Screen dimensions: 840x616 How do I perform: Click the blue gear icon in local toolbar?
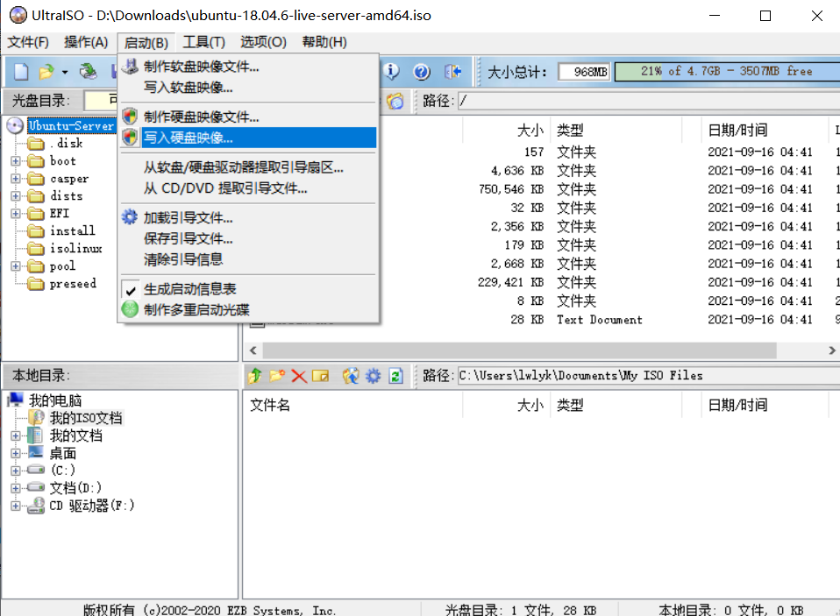pyautogui.click(x=373, y=376)
